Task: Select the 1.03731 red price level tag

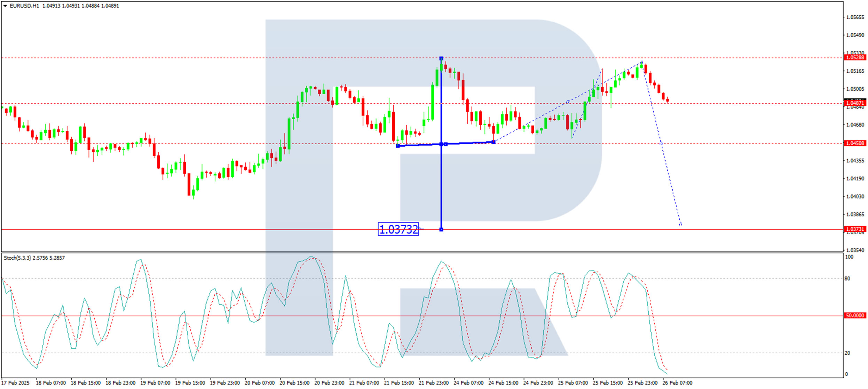Action: 855,229
